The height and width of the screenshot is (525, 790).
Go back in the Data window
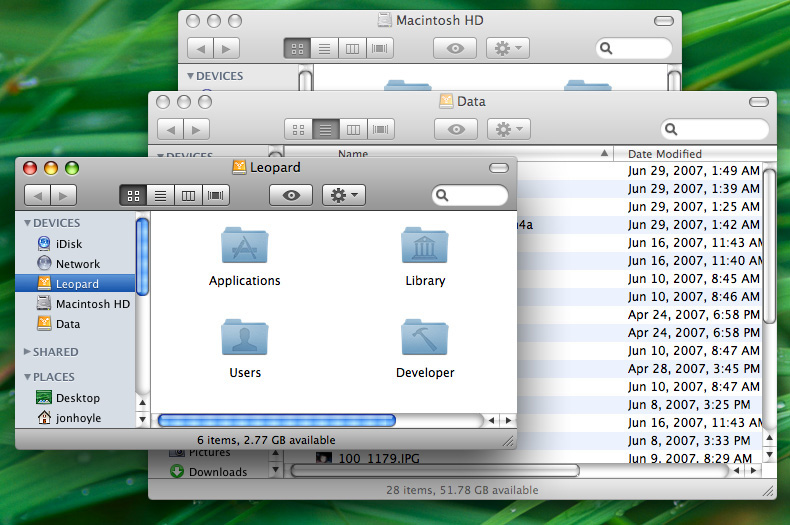[x=170, y=129]
